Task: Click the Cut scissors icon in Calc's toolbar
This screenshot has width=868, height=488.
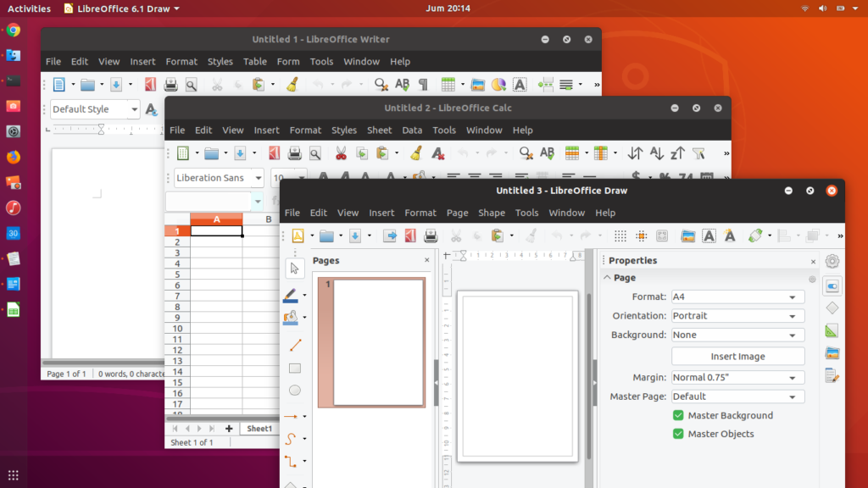Action: click(x=341, y=153)
